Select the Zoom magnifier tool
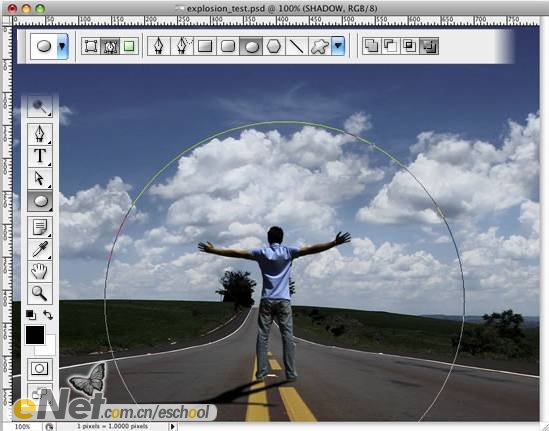The image size is (549, 431). [x=40, y=293]
